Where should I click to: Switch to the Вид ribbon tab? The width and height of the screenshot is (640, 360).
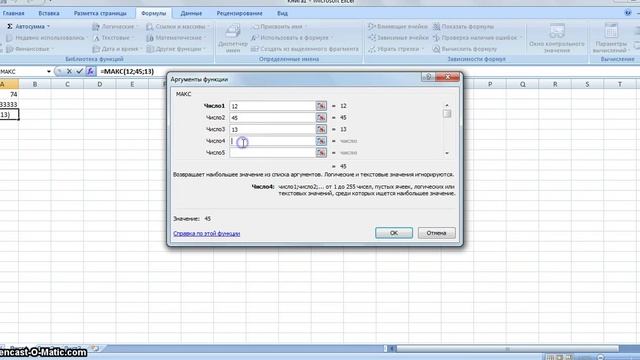(282, 13)
